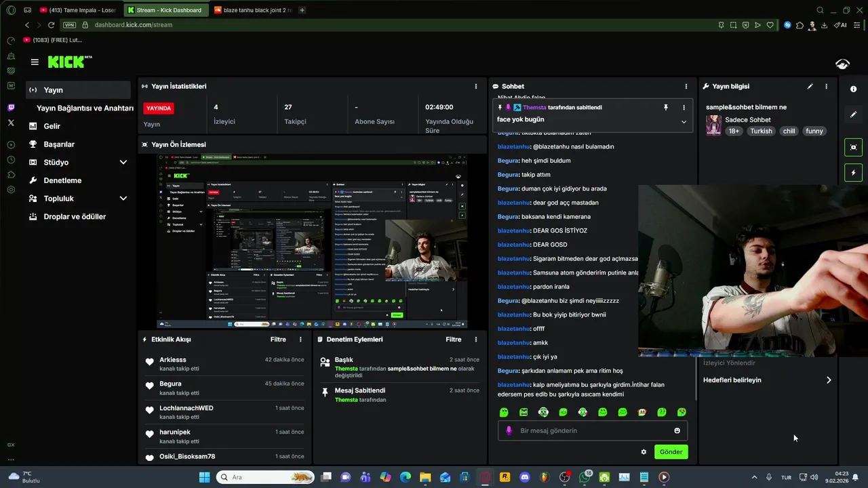The image size is (868, 488).
Task: Open Discord from the taskbar
Action: (x=524, y=477)
